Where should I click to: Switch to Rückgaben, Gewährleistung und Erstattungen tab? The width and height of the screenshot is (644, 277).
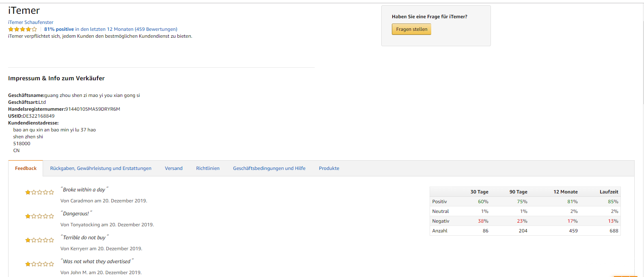[101, 168]
